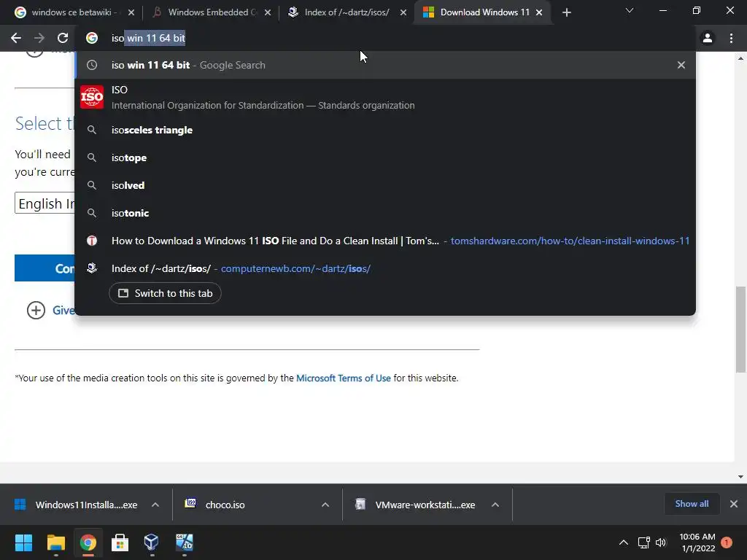Open Chrome's three-dot menu

tap(731, 38)
